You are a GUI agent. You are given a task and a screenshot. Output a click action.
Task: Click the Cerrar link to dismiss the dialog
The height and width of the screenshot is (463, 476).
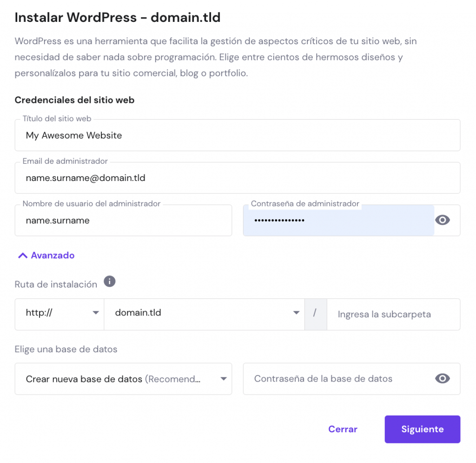343,429
